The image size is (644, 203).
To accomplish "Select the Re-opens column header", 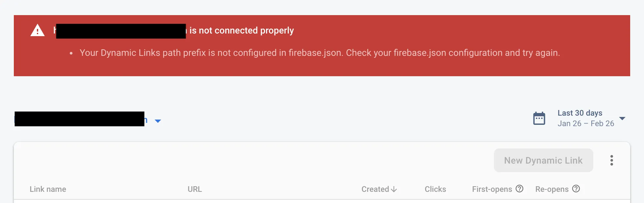I will click(x=552, y=189).
